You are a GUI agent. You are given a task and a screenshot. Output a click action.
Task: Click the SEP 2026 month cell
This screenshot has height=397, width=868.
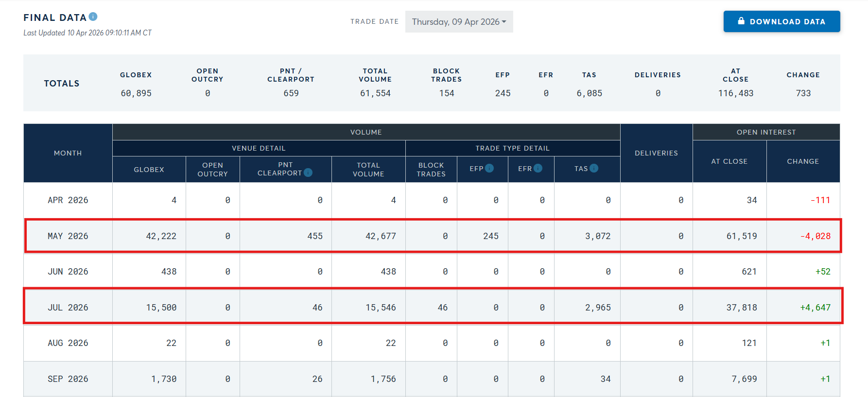tap(68, 379)
